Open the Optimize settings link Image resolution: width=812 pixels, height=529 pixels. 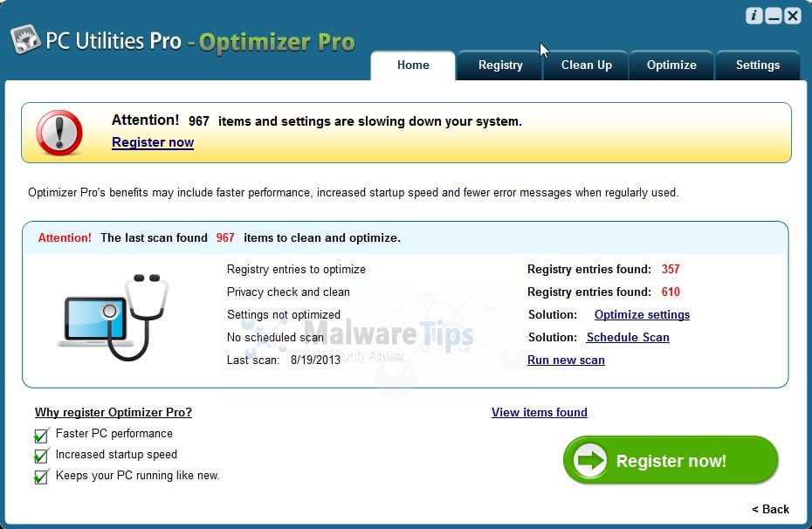642,315
